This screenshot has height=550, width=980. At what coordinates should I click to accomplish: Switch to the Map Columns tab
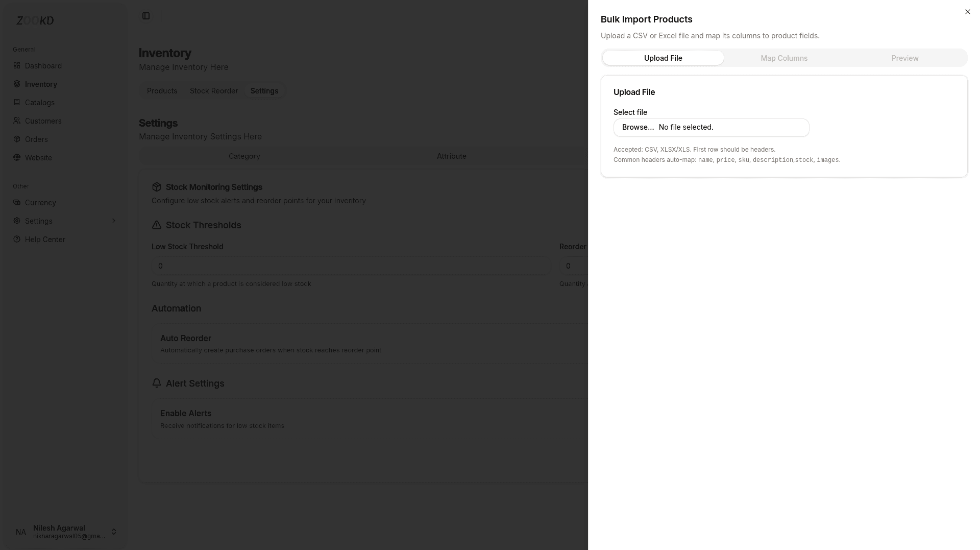click(x=784, y=58)
